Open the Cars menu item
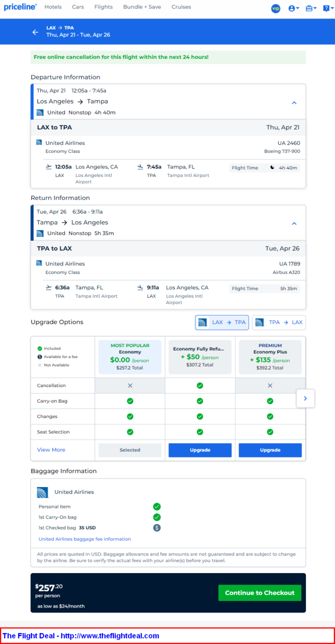 (78, 7)
